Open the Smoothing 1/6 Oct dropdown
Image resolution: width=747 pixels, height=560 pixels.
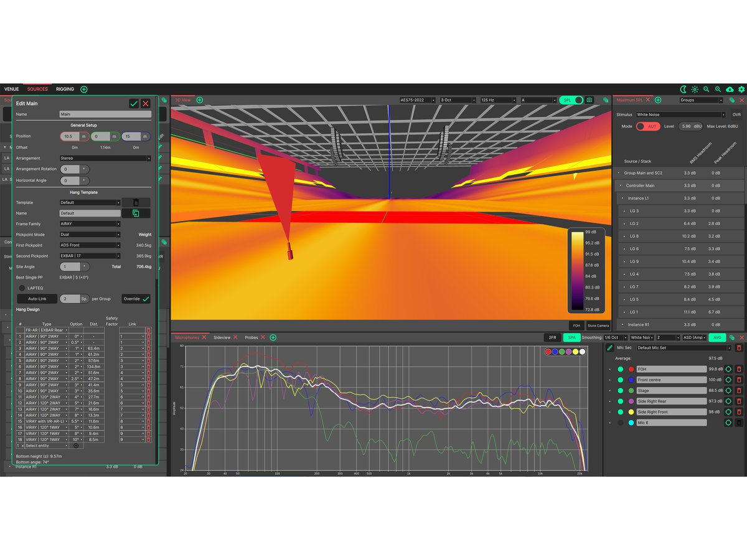(x=616, y=337)
